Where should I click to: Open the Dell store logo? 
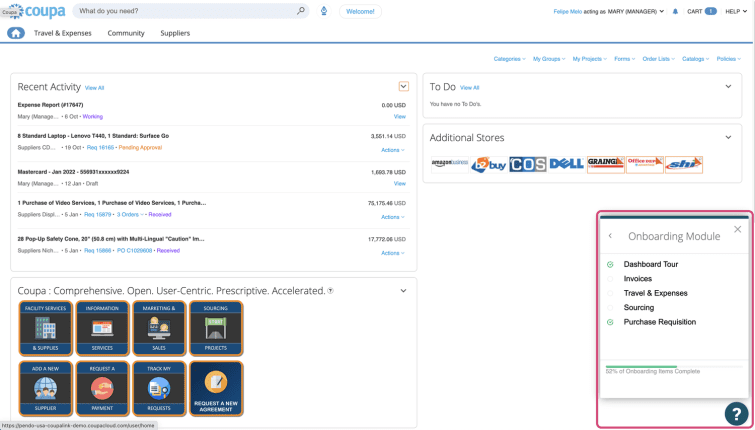click(x=567, y=164)
